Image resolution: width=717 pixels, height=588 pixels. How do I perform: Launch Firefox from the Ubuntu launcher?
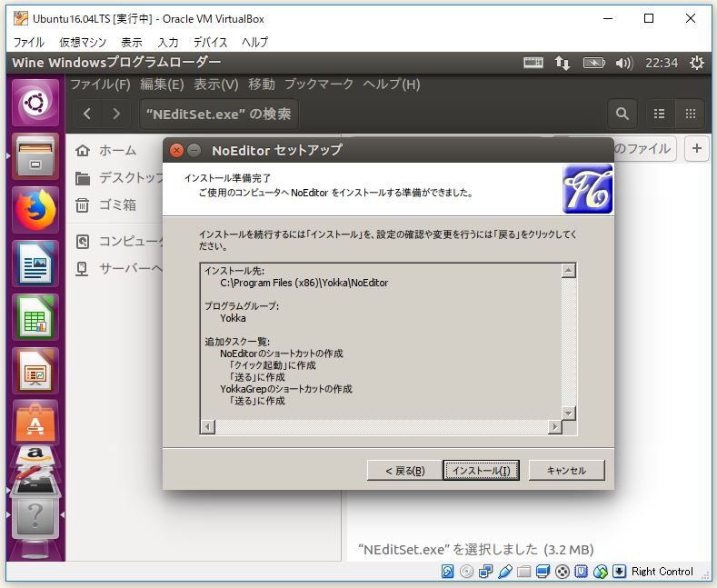pyautogui.click(x=35, y=210)
